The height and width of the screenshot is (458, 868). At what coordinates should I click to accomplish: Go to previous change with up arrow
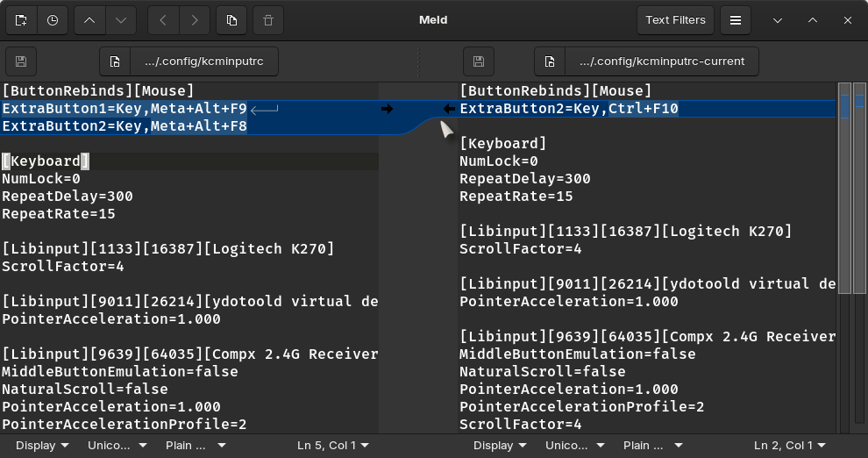pos(89,20)
